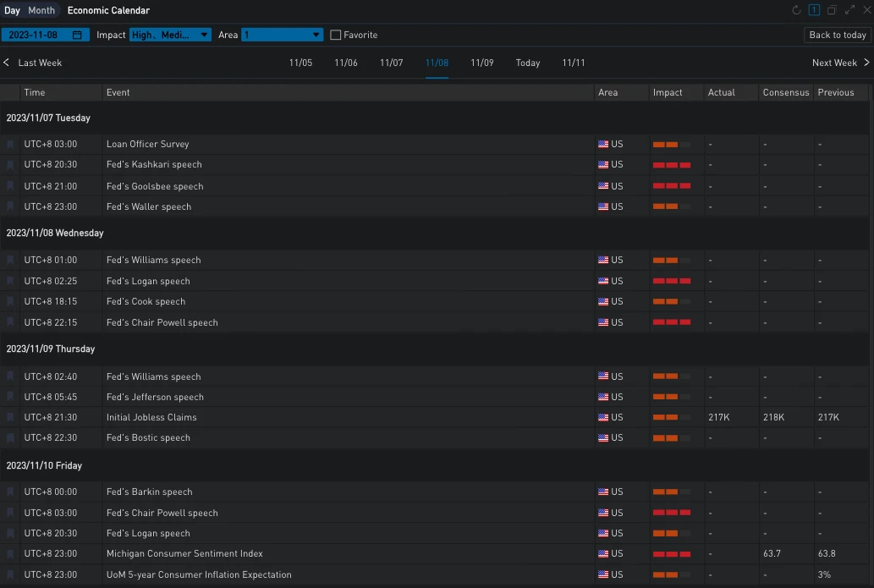The height and width of the screenshot is (588, 874).
Task: Go to Next Week
Action: point(840,63)
